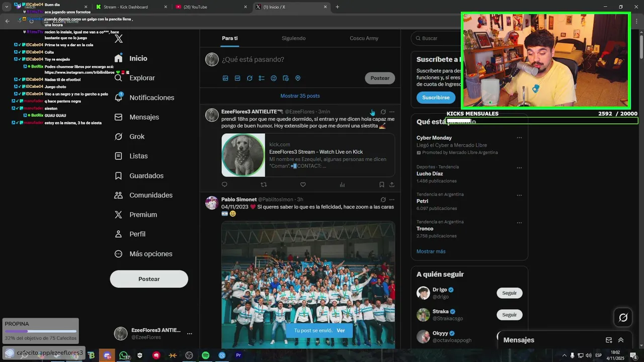Switch to the Siguiendo tab

click(293, 38)
